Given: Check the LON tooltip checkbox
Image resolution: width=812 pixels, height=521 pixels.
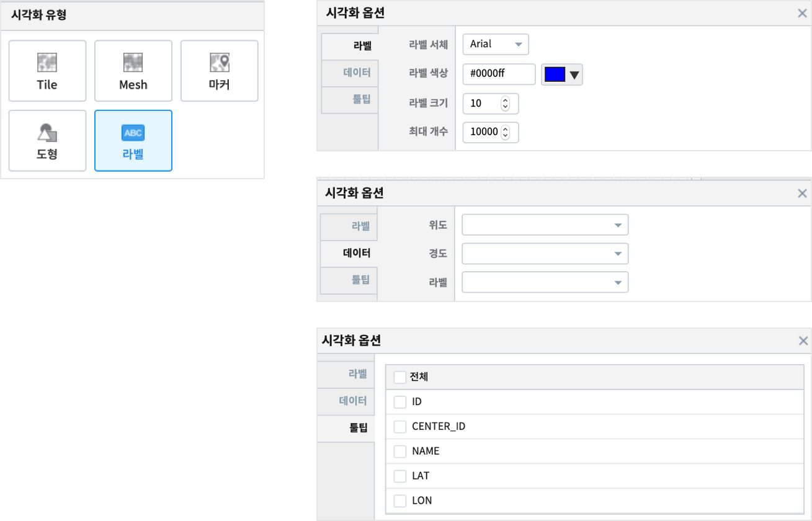Looking at the screenshot, I should [x=400, y=501].
